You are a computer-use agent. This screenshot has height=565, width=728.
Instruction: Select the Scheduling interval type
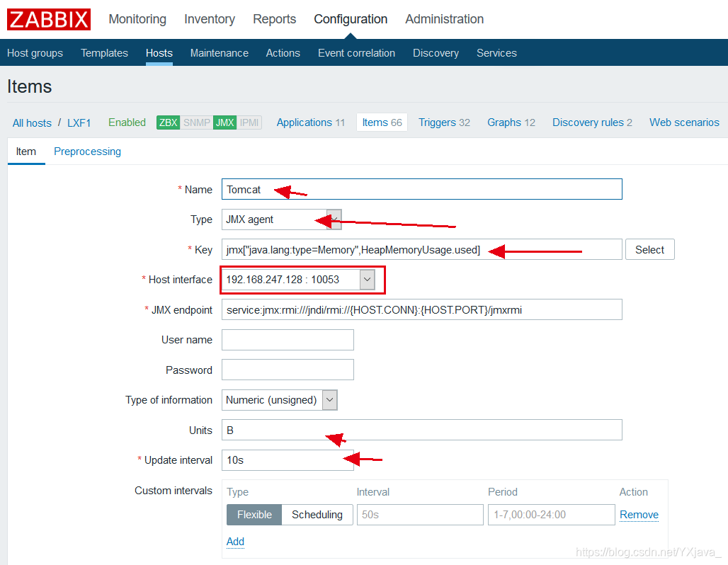click(x=317, y=515)
